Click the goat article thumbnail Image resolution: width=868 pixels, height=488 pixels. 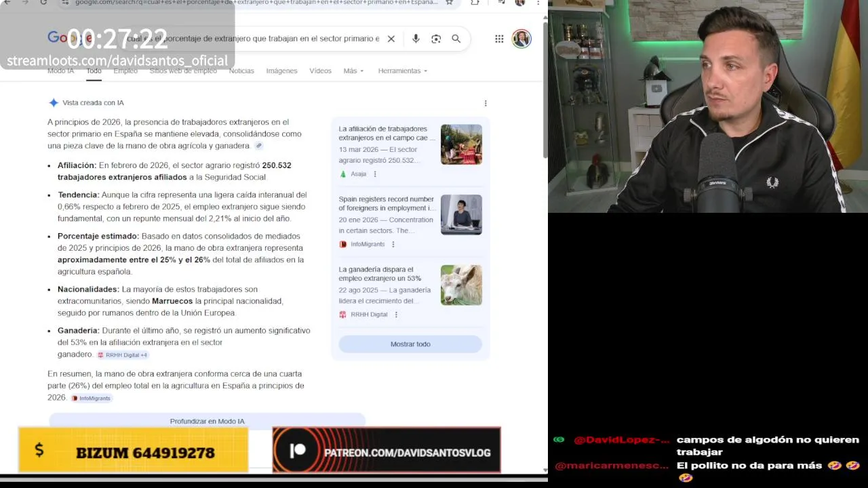point(461,285)
